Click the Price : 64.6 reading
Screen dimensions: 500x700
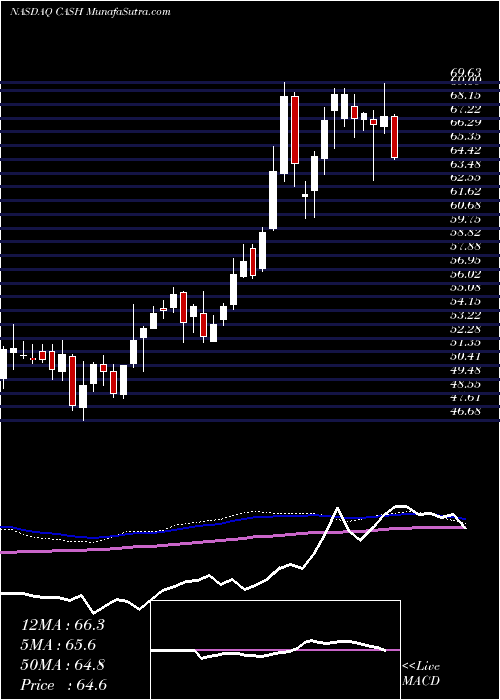(x=64, y=685)
